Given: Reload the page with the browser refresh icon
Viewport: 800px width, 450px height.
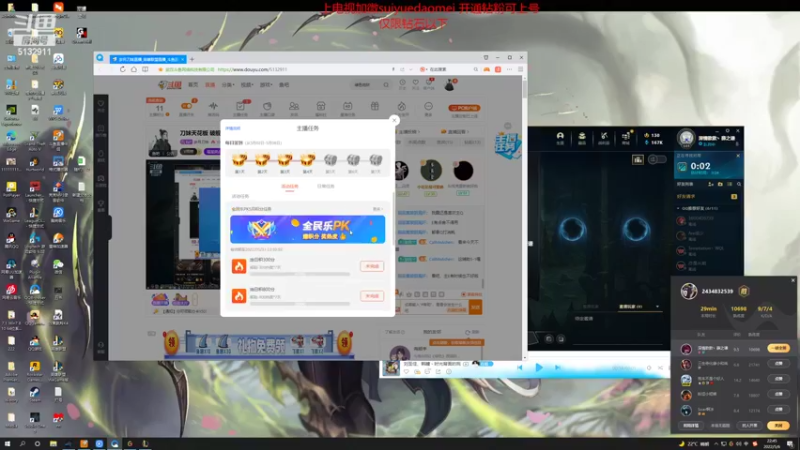Looking at the screenshot, I should tap(122, 69).
